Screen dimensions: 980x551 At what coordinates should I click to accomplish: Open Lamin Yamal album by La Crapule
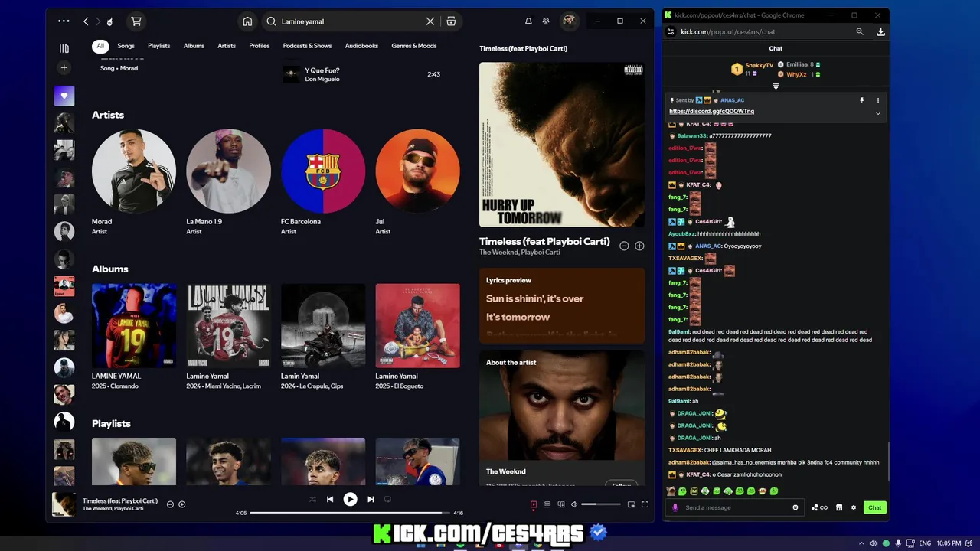pos(323,337)
